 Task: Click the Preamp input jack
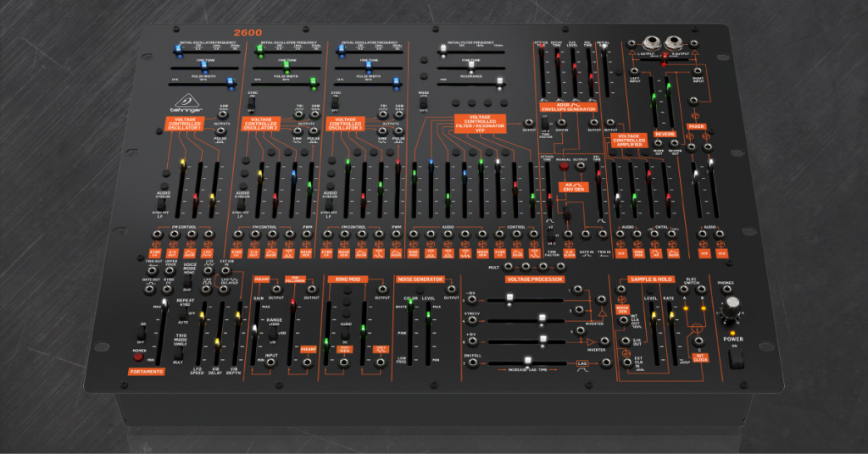coord(270,363)
